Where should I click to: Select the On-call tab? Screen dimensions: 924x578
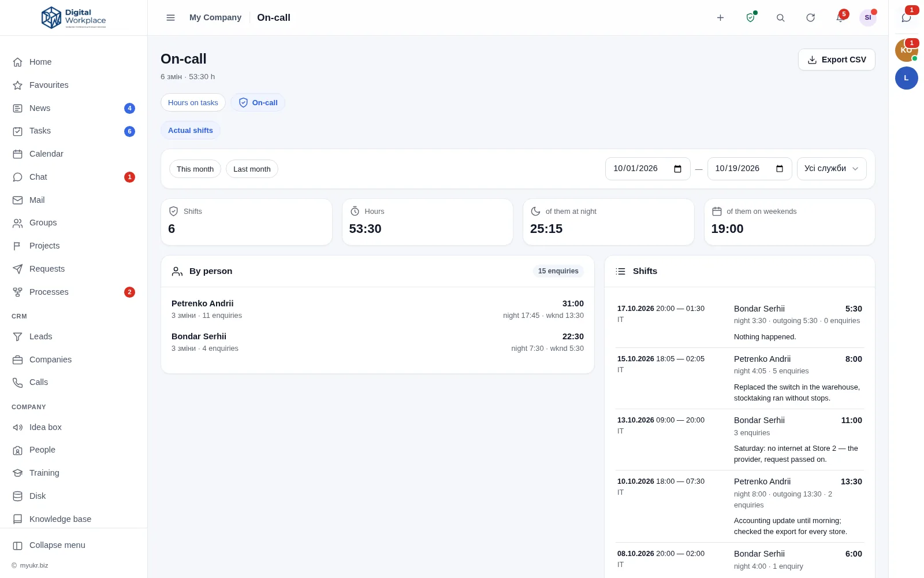(x=258, y=102)
